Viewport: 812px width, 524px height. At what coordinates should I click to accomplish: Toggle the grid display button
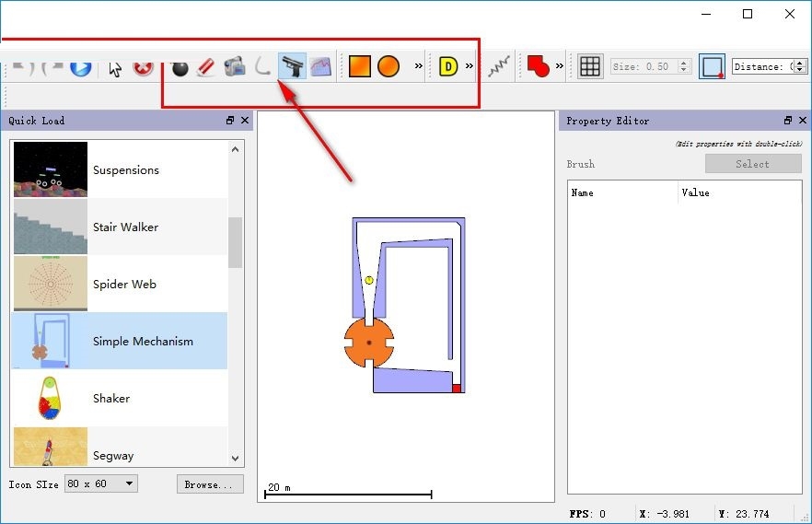coord(590,66)
